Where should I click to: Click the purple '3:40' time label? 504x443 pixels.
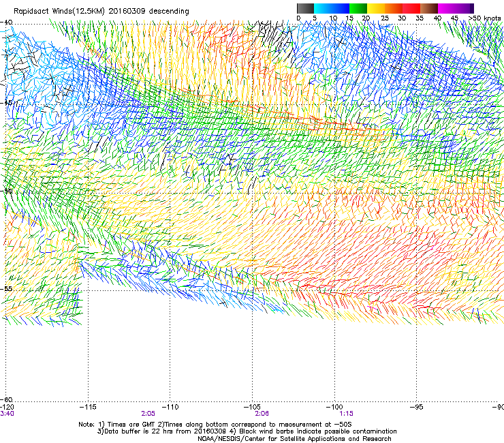click(7, 414)
